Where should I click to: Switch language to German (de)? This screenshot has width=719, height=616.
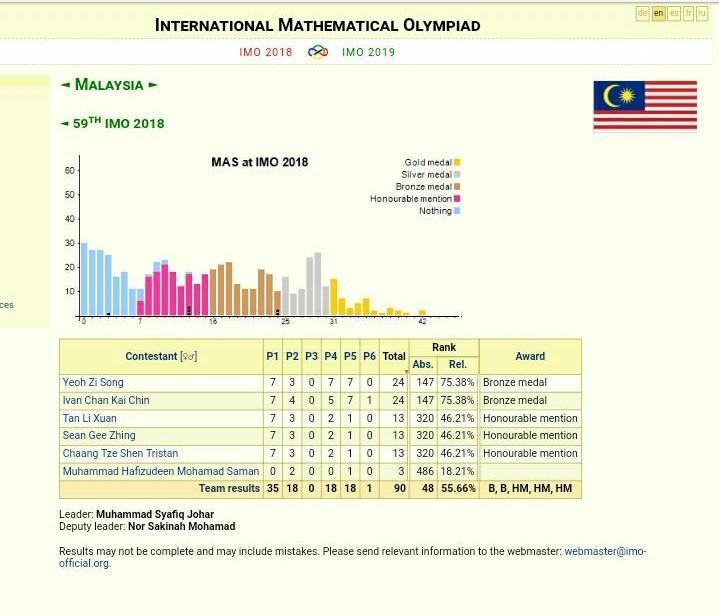(x=643, y=13)
